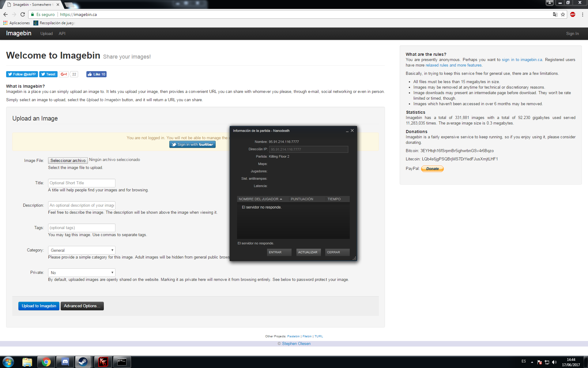Click the ES language indicator
Viewport: 588px width, 368px height.
pyautogui.click(x=524, y=361)
